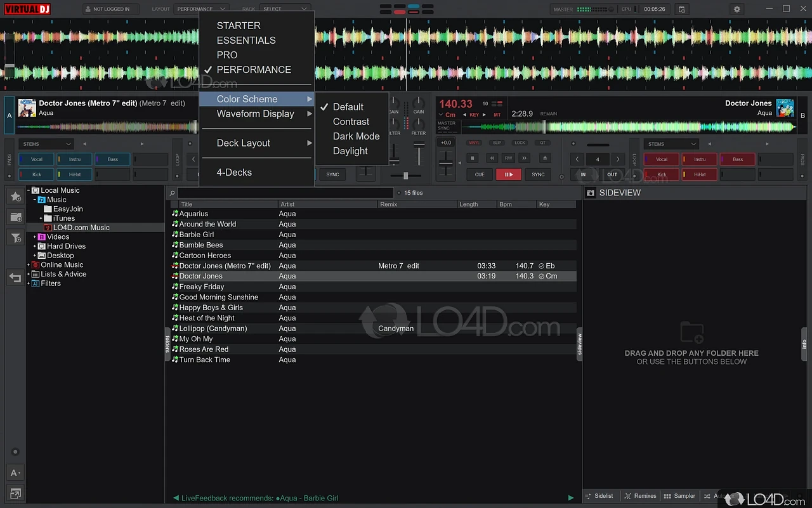Collapse the Local Music tree node
812x508 pixels.
pos(29,190)
